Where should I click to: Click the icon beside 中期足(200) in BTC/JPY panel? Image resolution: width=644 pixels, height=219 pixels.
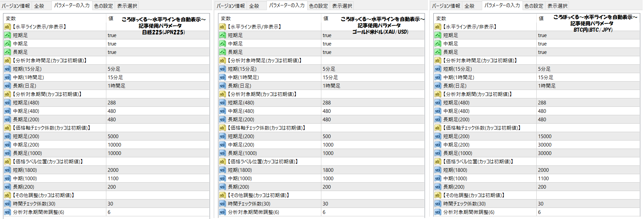pyautogui.click(x=438, y=145)
